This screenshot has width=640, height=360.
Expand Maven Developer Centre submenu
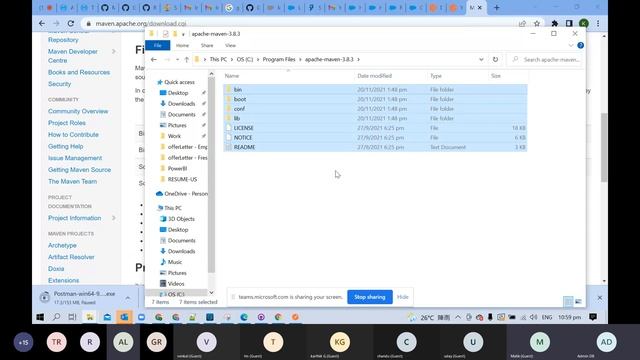coord(113,51)
